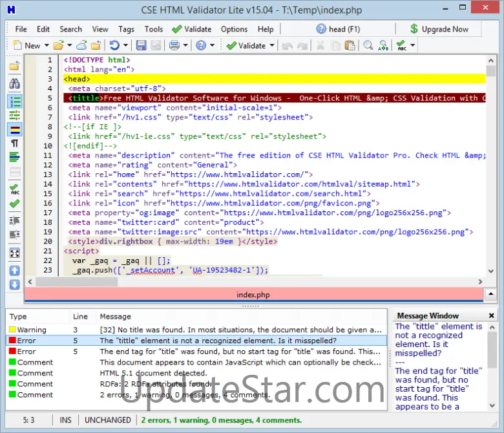Click the sidebar spell check ABC icon

(x=14, y=189)
